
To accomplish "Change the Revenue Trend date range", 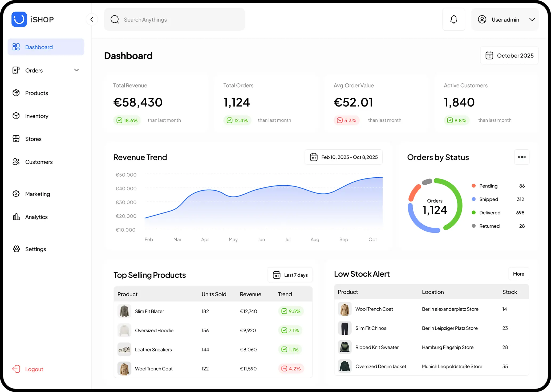I will click(343, 157).
